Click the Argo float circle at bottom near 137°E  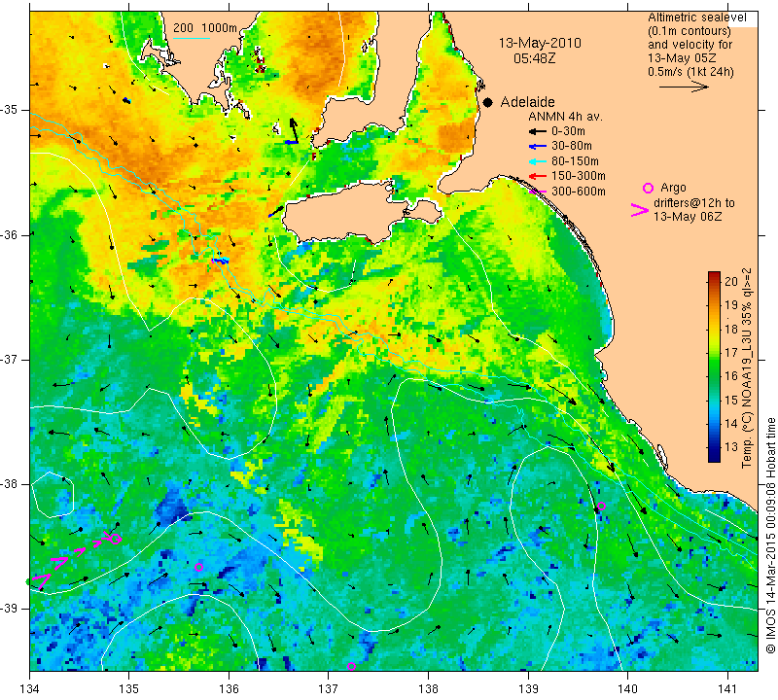pyautogui.click(x=351, y=666)
